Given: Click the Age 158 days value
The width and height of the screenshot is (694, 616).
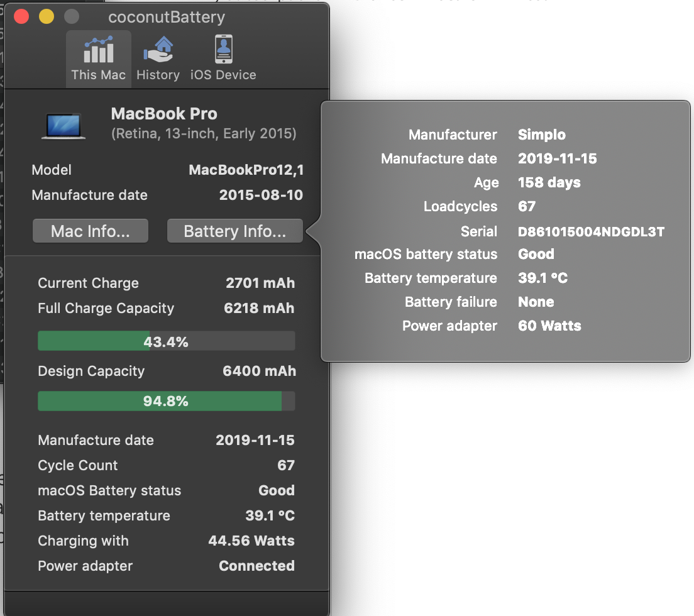Looking at the screenshot, I should point(549,182).
